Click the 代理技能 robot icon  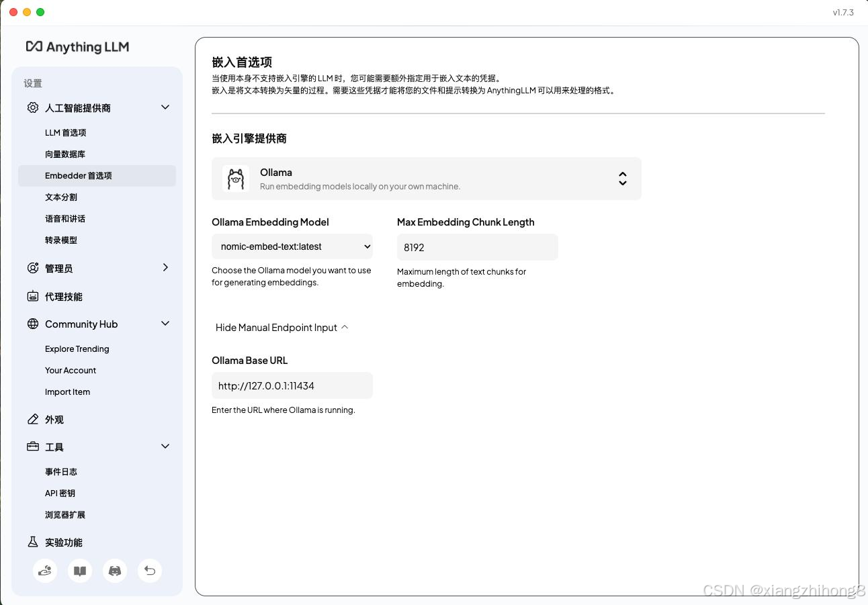(32, 296)
